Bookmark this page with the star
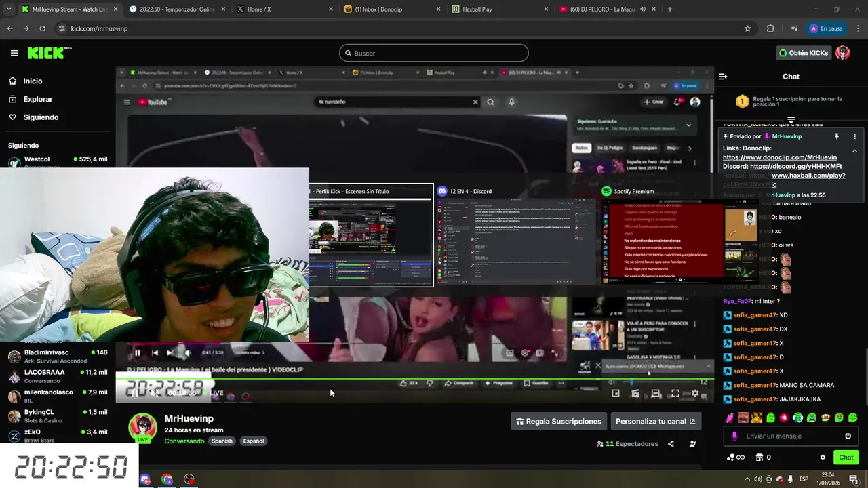This screenshot has width=868, height=488. coord(747,28)
